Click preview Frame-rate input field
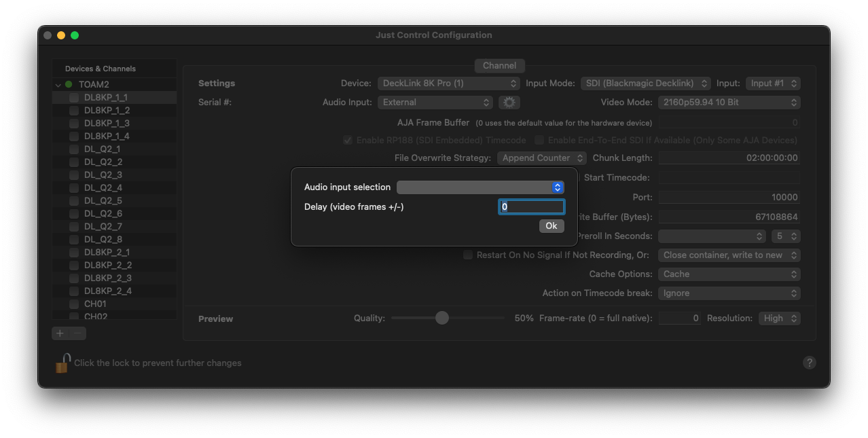The height and width of the screenshot is (438, 868). (680, 318)
